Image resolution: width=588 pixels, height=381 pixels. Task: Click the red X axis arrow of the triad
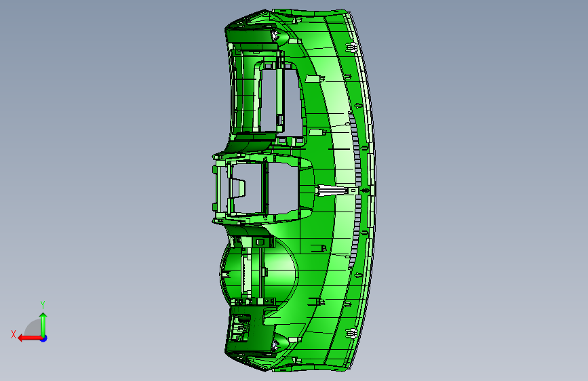[x=29, y=338]
